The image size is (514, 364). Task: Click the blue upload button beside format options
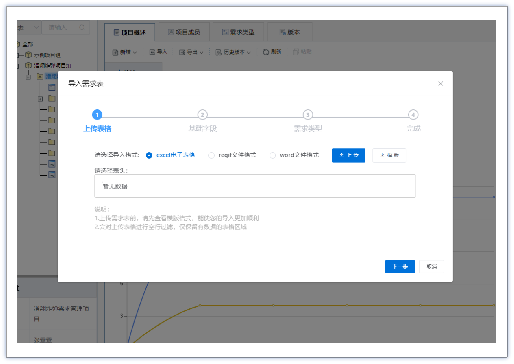click(x=348, y=155)
